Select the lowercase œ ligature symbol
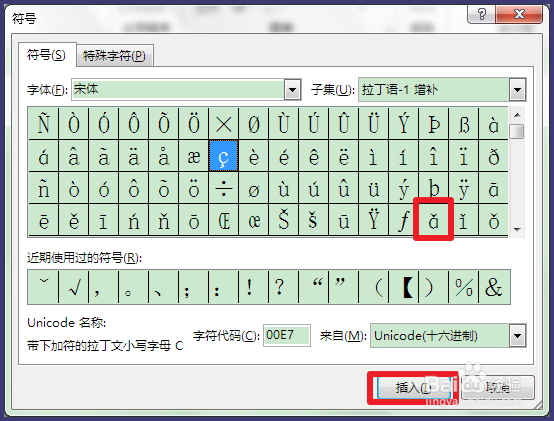The image size is (554, 421). pyautogui.click(x=254, y=220)
